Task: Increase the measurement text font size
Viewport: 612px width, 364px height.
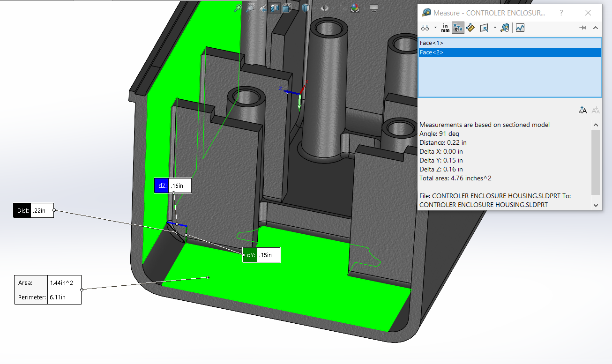Action: tap(582, 111)
